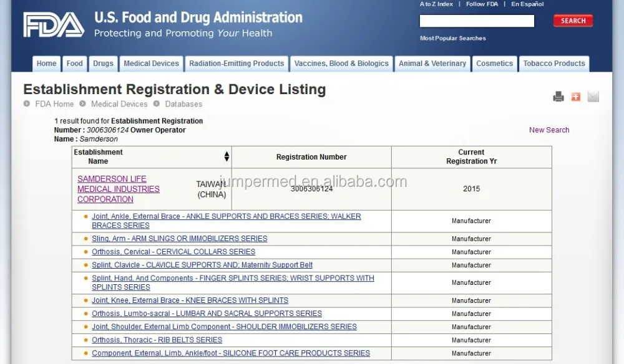Open the A to Z Index link
Viewport: 624px width, 364px height.
click(436, 4)
